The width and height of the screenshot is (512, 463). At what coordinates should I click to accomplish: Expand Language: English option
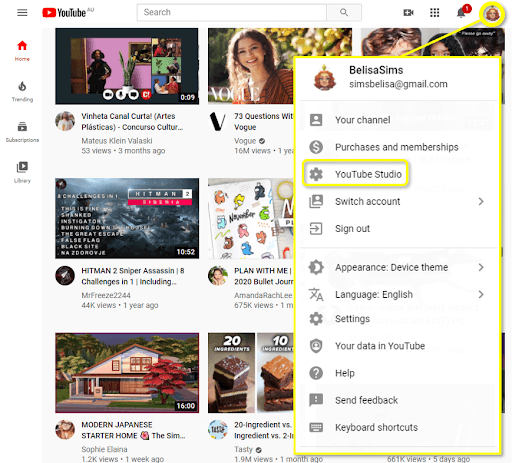(x=397, y=294)
